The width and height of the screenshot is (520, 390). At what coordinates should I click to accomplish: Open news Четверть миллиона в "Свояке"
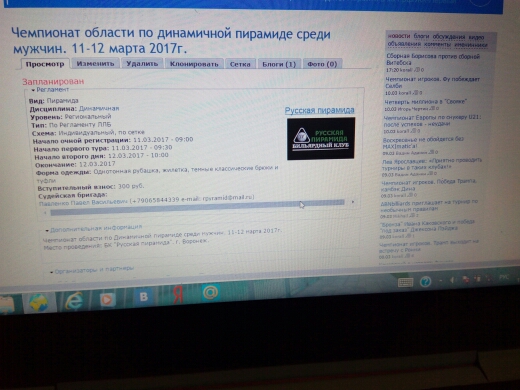[x=426, y=102]
